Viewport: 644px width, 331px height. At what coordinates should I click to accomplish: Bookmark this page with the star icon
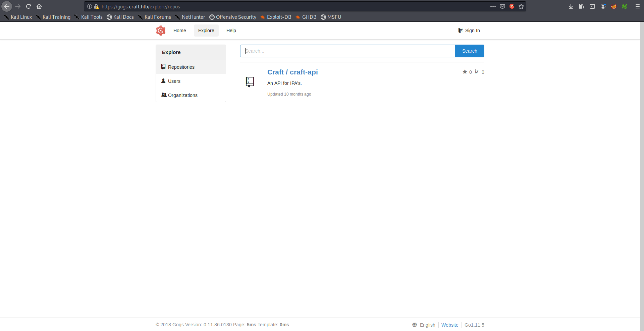point(521,6)
